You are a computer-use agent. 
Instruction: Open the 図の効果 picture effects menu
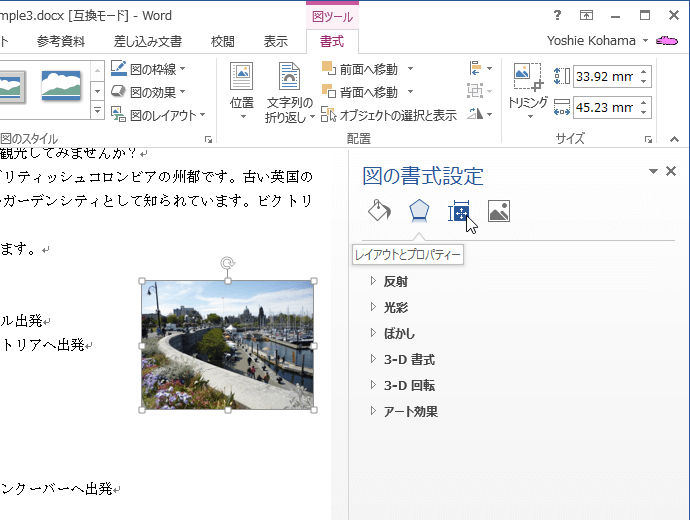tap(148, 92)
